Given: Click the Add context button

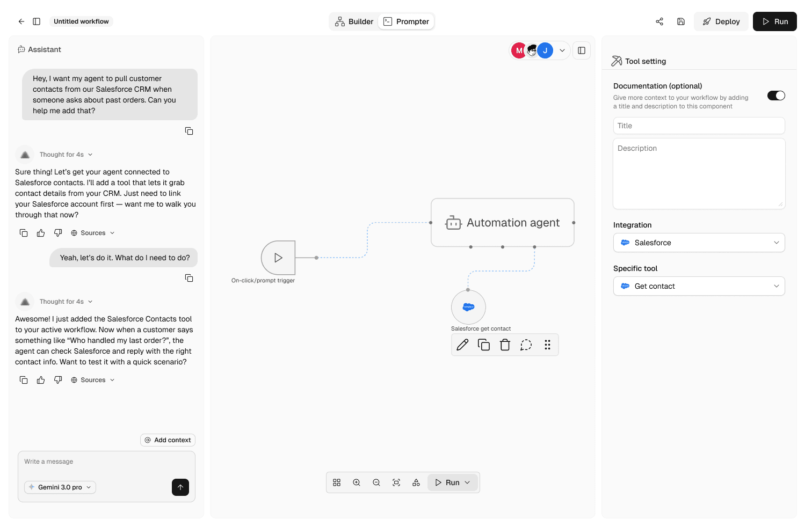Looking at the screenshot, I should (x=168, y=440).
